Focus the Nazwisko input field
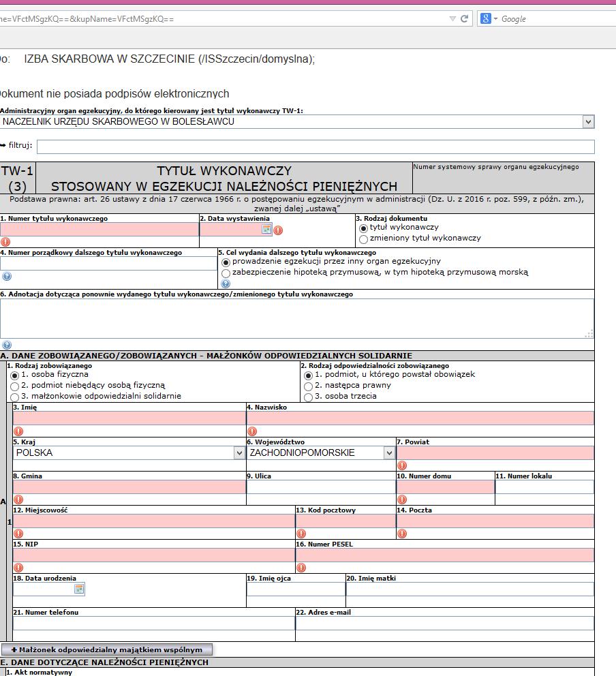The width and height of the screenshot is (616, 676). coord(420,418)
